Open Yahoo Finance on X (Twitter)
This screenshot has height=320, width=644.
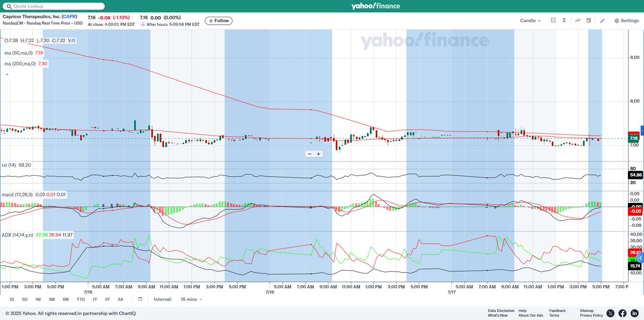click(x=611, y=313)
